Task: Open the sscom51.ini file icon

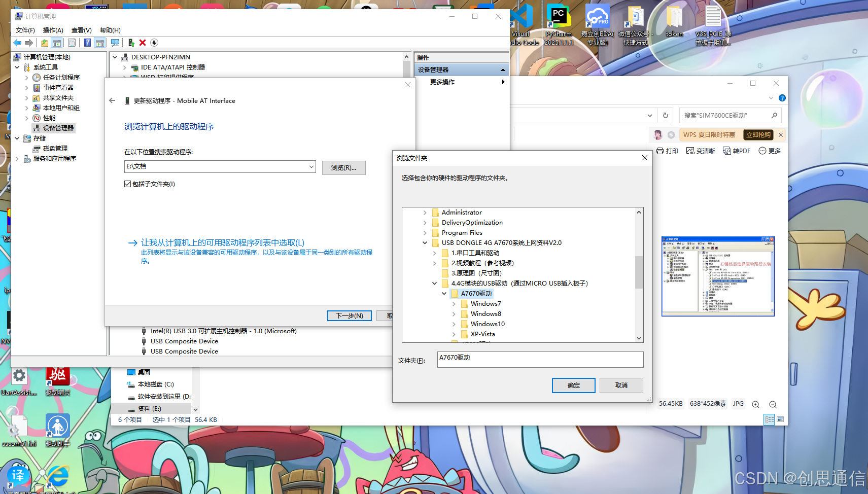Action: [19, 431]
